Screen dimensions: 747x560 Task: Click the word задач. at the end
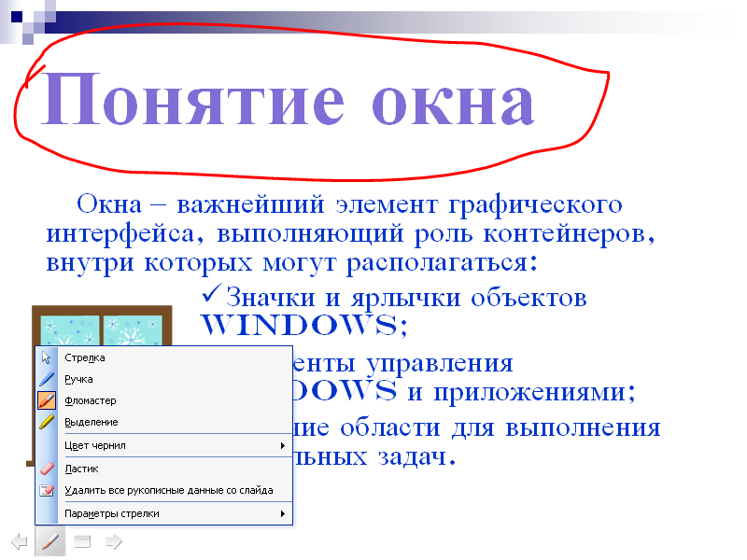pyautogui.click(x=416, y=456)
